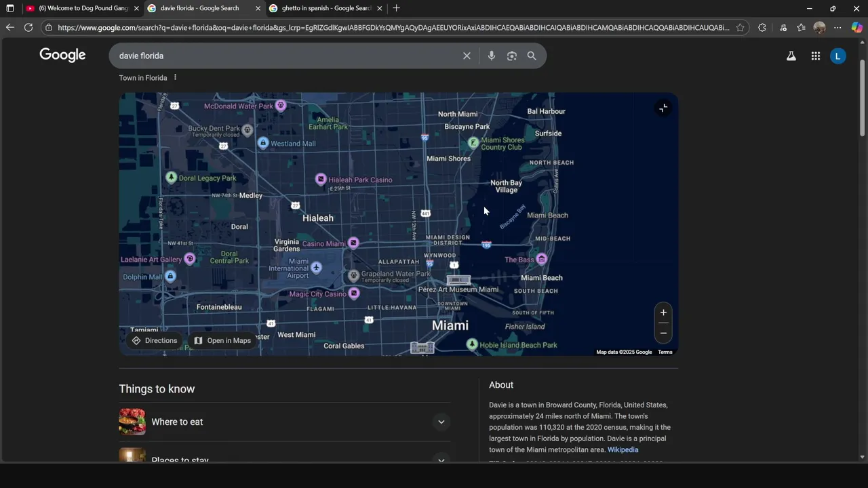Click Laelanie Art Gallery pin
This screenshot has width=868, height=488.
(x=190, y=259)
